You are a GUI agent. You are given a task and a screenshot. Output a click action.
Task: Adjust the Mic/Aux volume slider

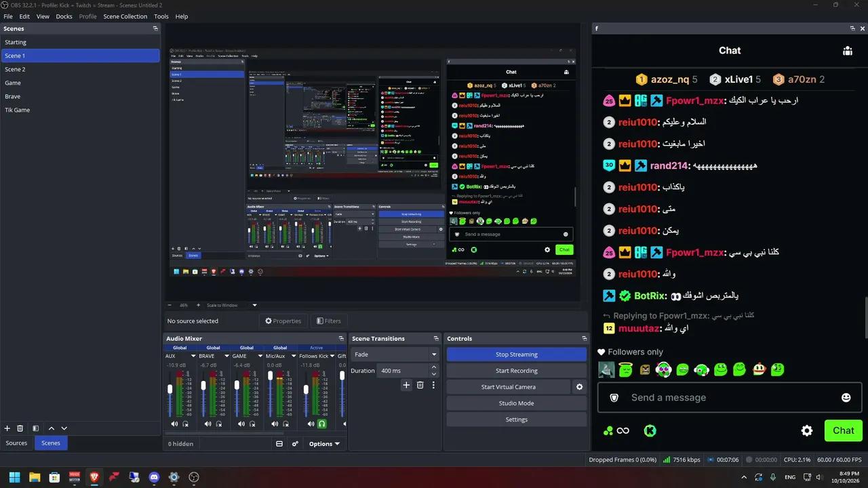pyautogui.click(x=270, y=375)
